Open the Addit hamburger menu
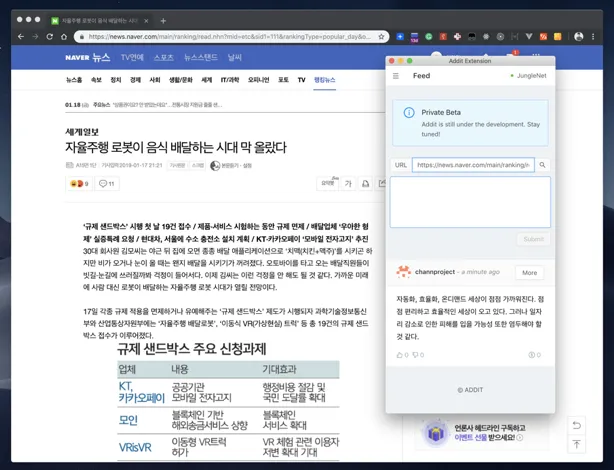 396,76
